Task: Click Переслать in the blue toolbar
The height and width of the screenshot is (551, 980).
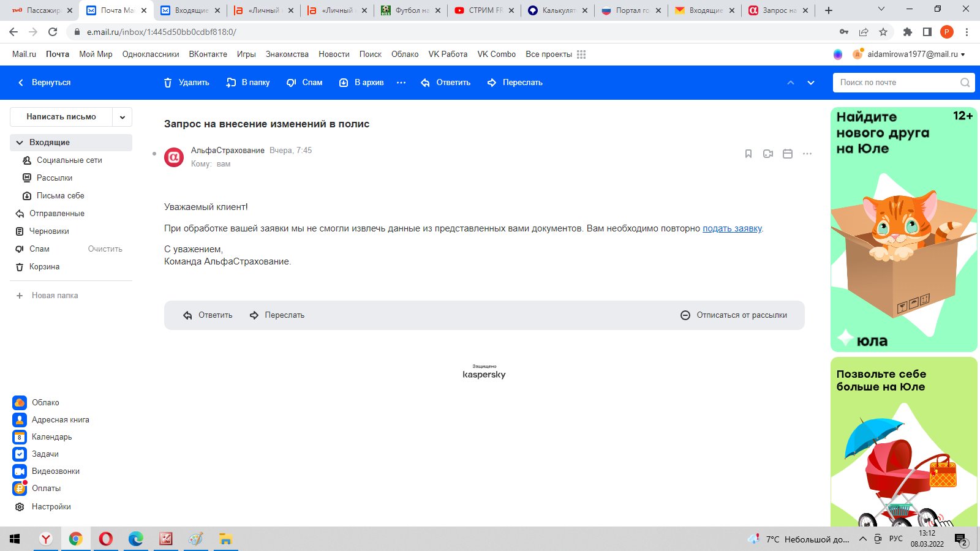Action: click(514, 83)
